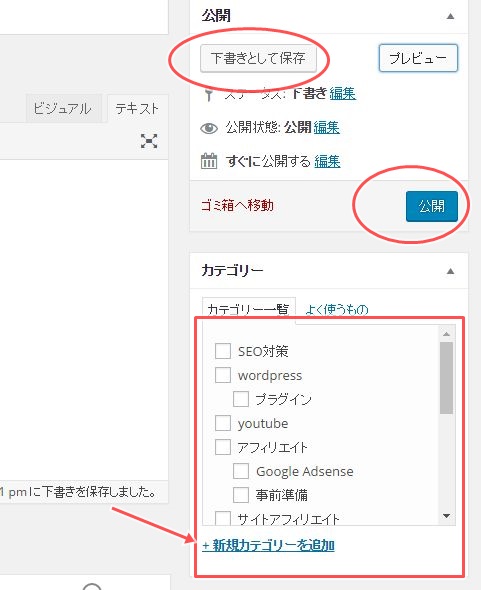The image size is (481, 590).
Task: Click the eye icon beside 公開状態
Action: tap(209, 128)
